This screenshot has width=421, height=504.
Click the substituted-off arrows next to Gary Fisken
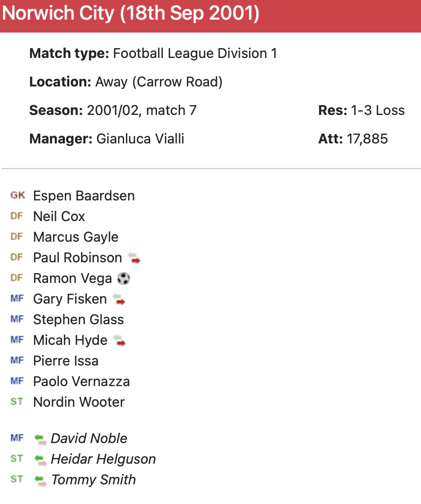tap(119, 299)
